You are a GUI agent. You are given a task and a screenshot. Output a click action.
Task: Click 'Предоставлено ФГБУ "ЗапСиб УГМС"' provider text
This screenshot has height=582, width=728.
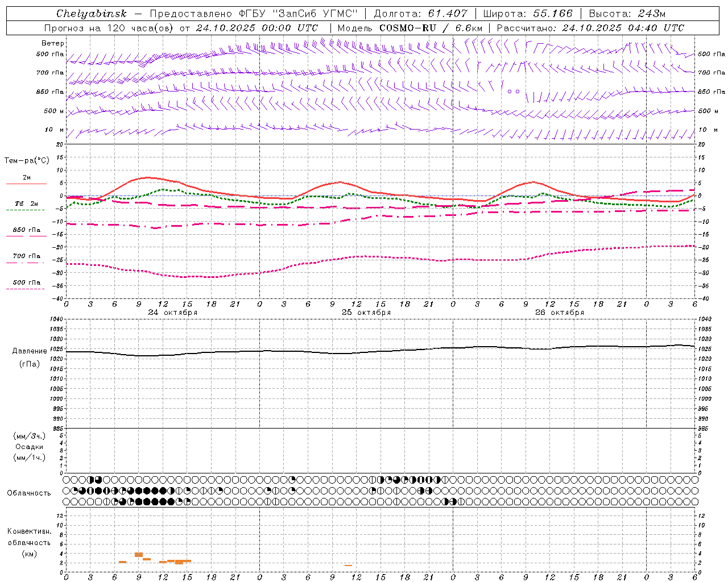(x=253, y=14)
